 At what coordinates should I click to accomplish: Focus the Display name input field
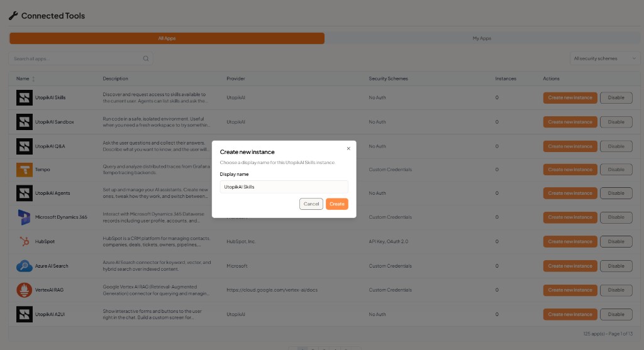pos(284,187)
